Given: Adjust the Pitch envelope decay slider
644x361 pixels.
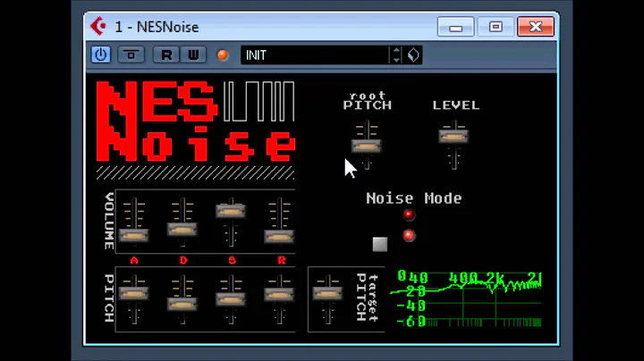Looking at the screenshot, I should pyautogui.click(x=182, y=304).
